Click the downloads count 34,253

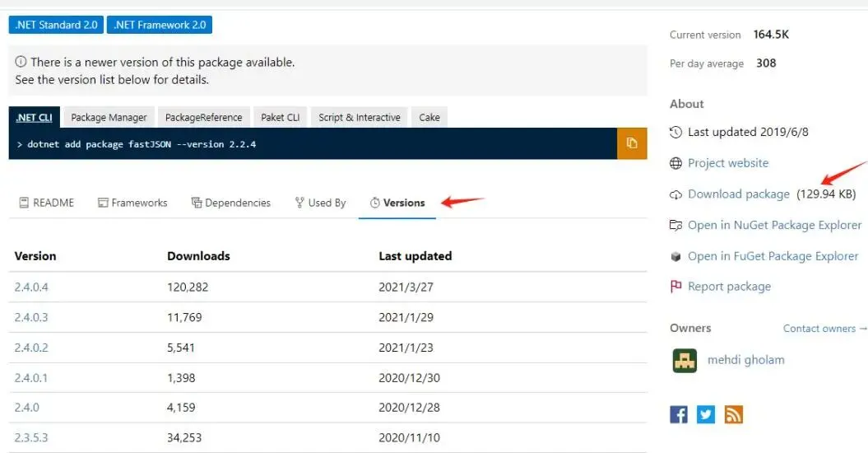[184, 437]
